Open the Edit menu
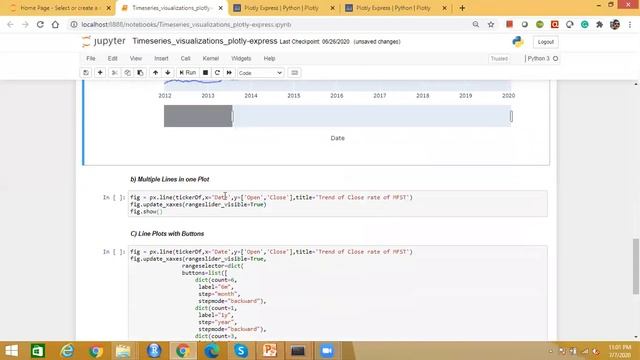640x360 pixels. tap(112, 58)
